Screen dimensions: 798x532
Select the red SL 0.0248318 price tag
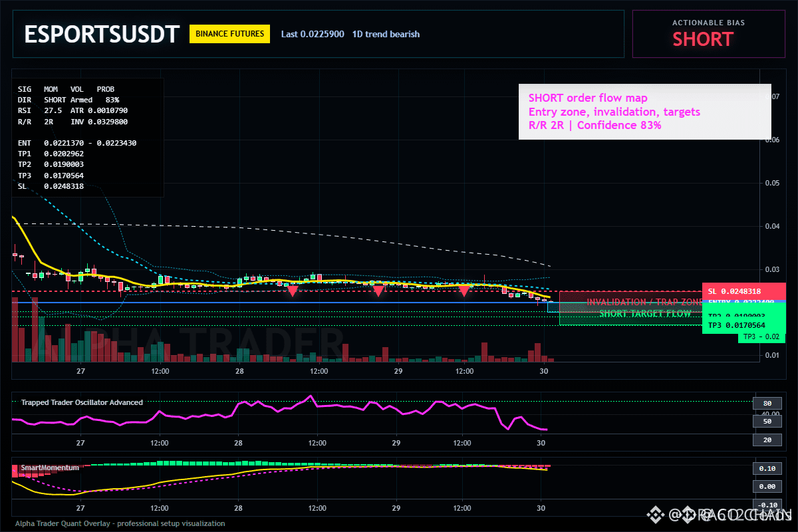tap(743, 291)
